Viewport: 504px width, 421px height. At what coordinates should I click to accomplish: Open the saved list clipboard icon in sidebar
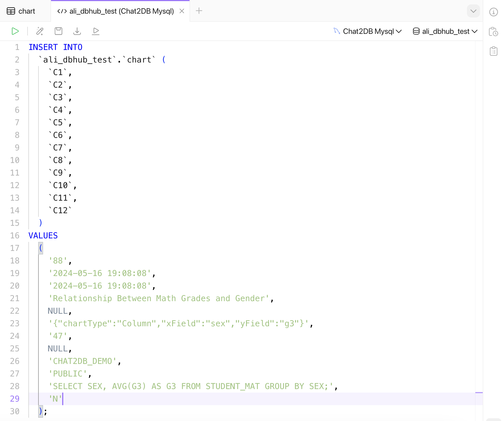pyautogui.click(x=493, y=51)
